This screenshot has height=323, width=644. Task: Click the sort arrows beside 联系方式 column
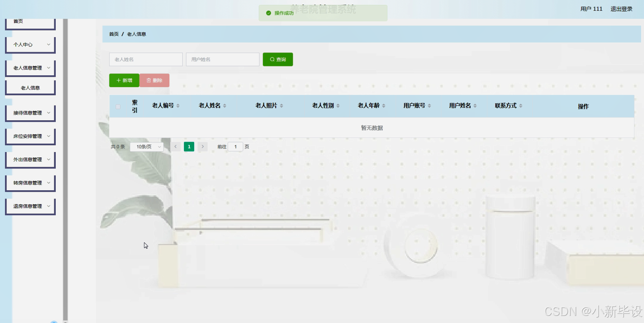tap(520, 105)
